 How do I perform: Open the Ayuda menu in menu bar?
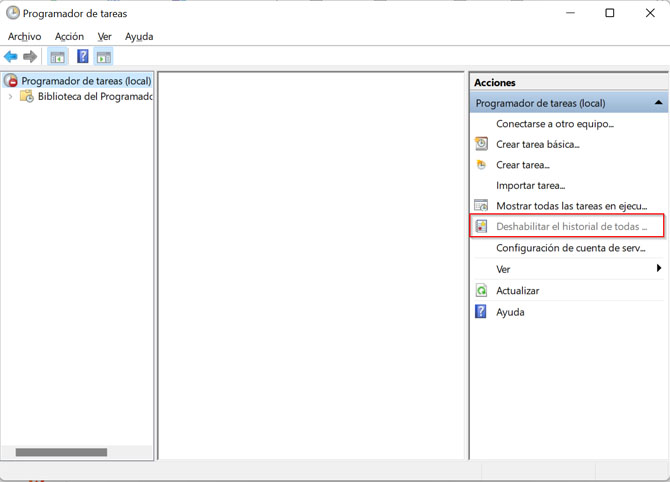pos(139,36)
